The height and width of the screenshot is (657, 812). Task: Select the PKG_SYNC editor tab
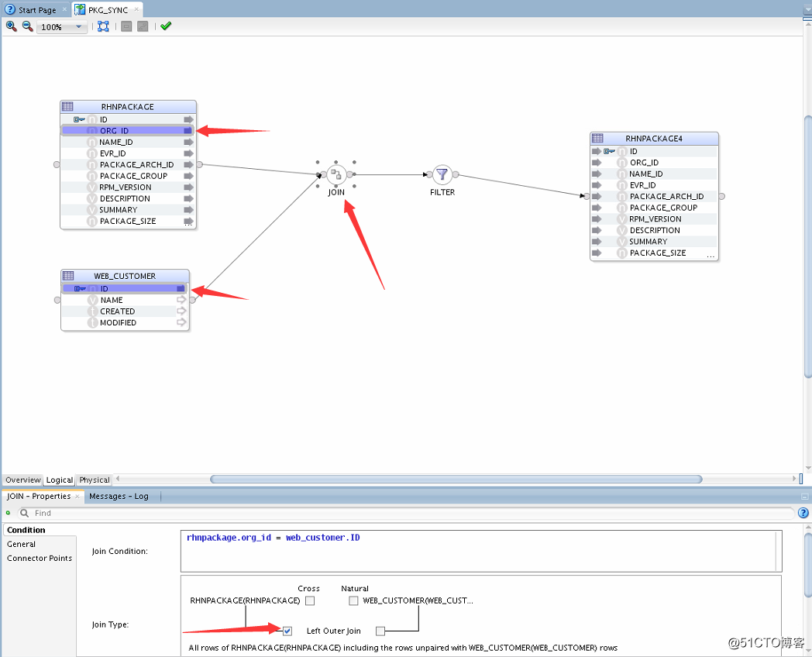[x=108, y=10]
